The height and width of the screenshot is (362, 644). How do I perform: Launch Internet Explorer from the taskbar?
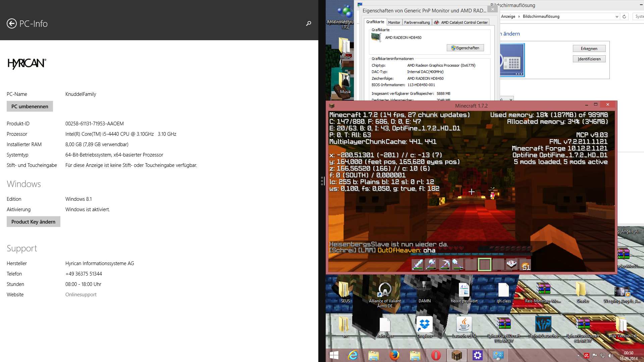[353, 355]
